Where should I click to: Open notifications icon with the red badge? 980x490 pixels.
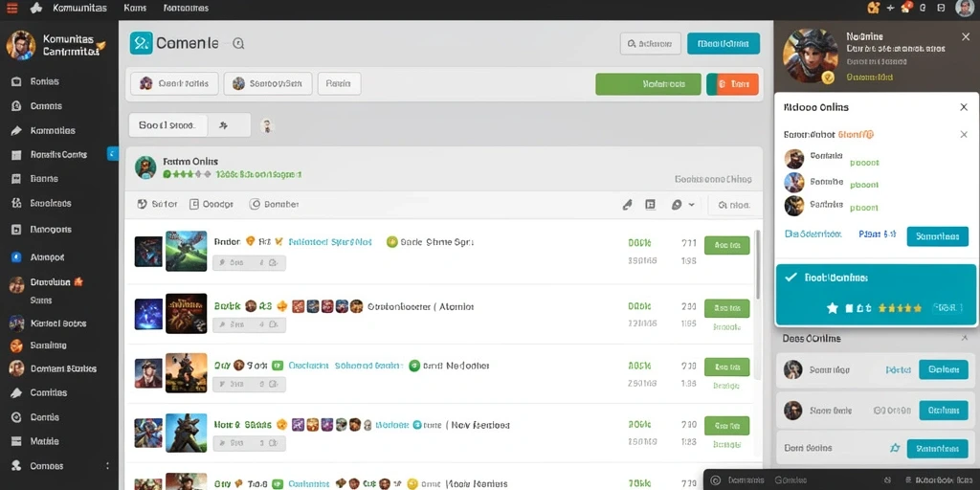[907, 8]
